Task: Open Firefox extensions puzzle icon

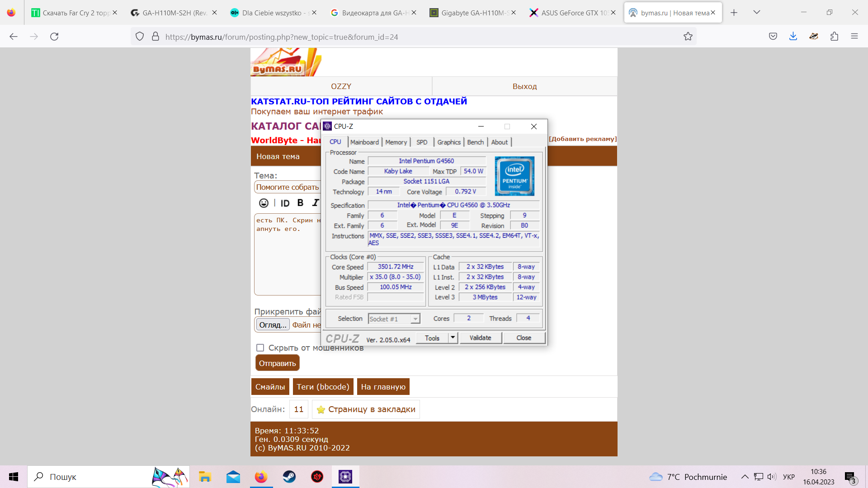Action: [x=834, y=37]
